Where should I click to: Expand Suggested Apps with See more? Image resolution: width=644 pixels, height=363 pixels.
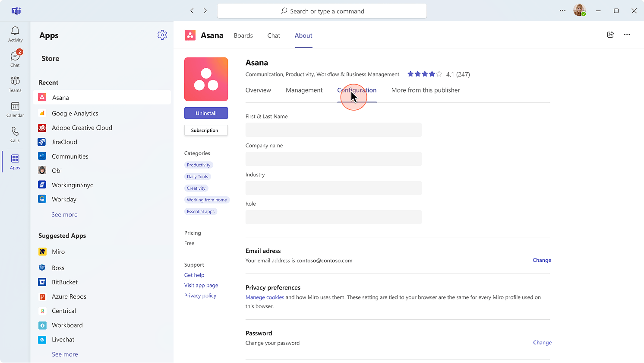(65, 354)
